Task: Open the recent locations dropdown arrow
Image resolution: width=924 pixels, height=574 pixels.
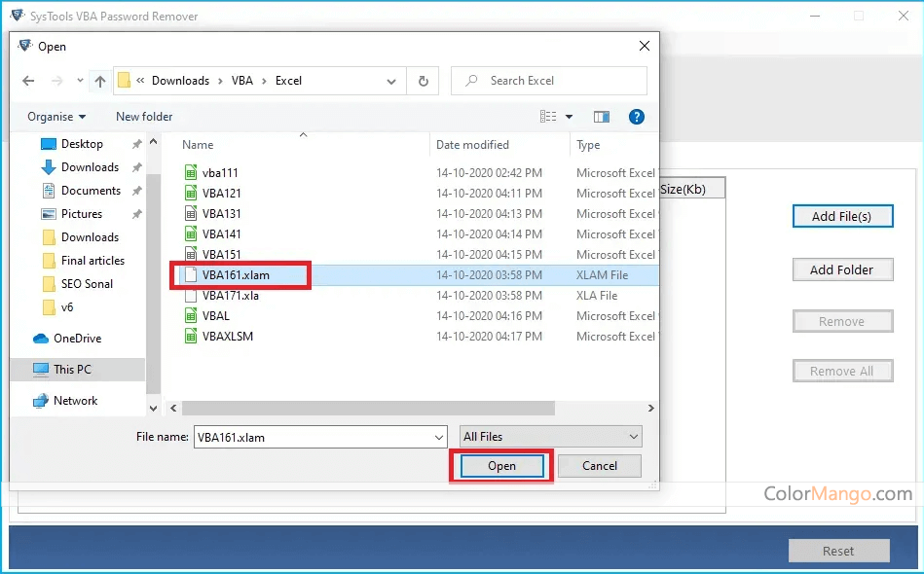Action: [x=80, y=81]
